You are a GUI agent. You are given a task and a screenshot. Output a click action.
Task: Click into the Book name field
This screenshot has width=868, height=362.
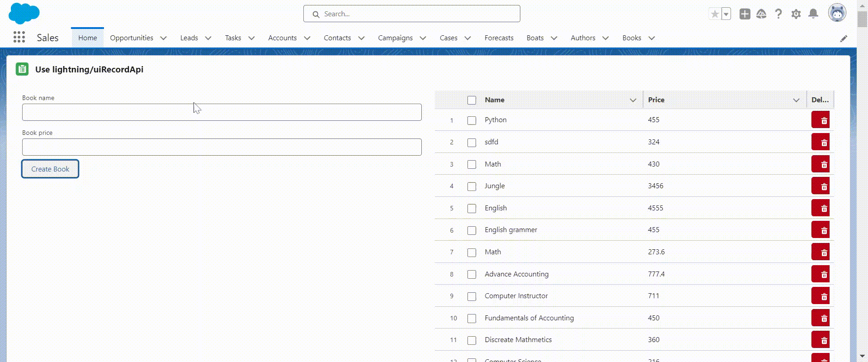tap(222, 112)
